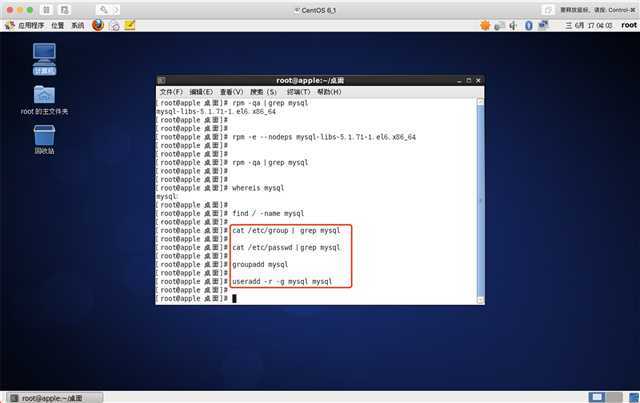Maximize the terminal window

coord(469,80)
